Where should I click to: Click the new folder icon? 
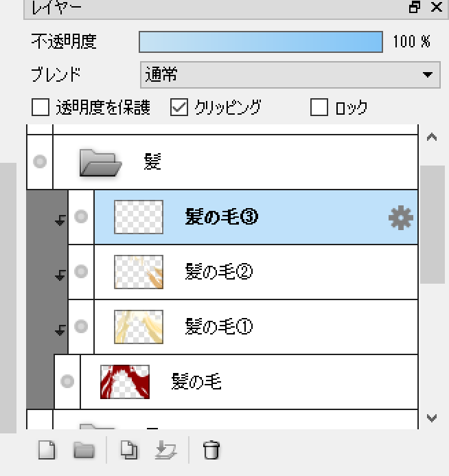click(84, 451)
